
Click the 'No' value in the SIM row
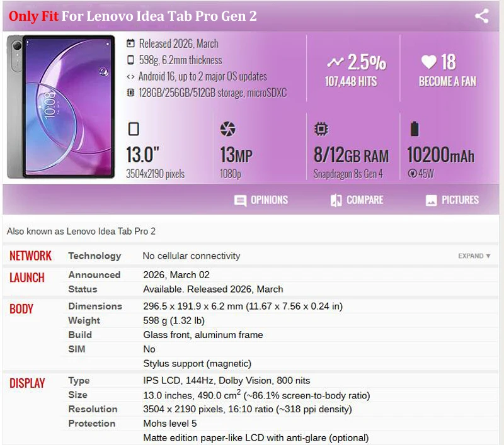(149, 349)
